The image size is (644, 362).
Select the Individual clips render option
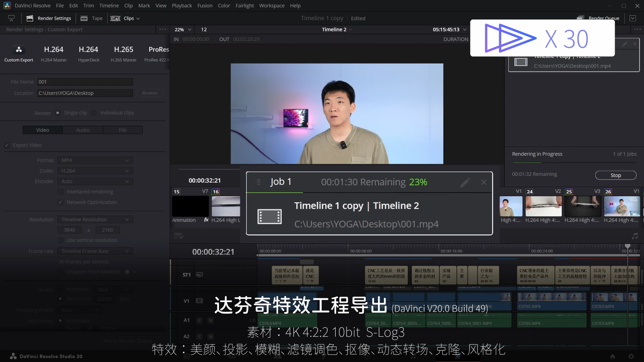coord(94,113)
